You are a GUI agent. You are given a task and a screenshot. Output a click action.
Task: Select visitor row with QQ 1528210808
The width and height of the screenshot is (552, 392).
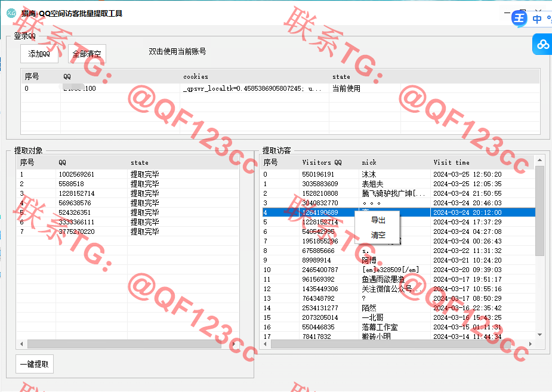click(399, 193)
